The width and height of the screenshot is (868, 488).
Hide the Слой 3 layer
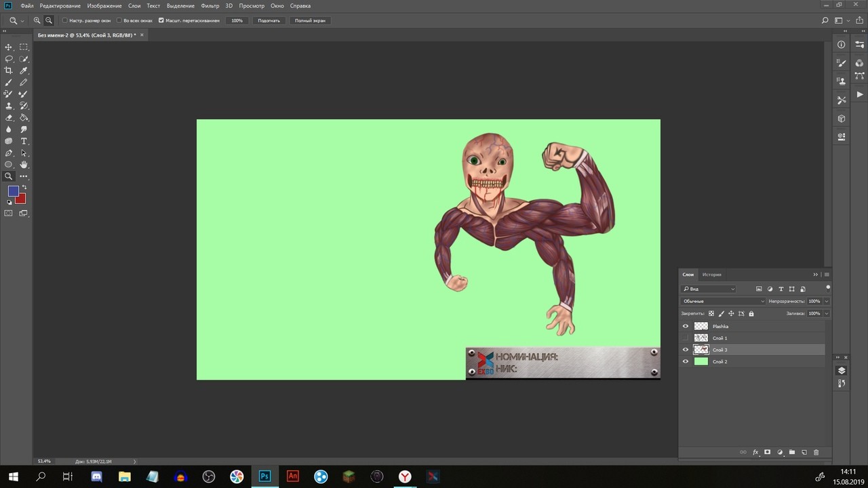pyautogui.click(x=686, y=350)
